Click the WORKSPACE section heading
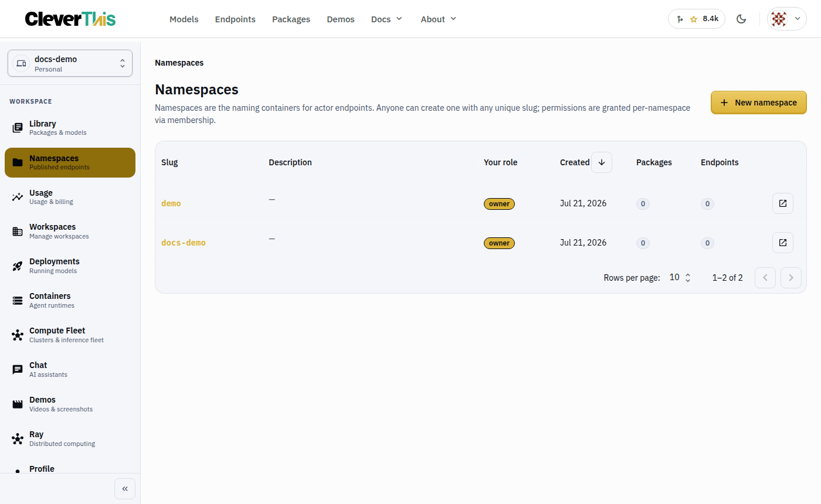The width and height of the screenshot is (821, 504). (30, 101)
